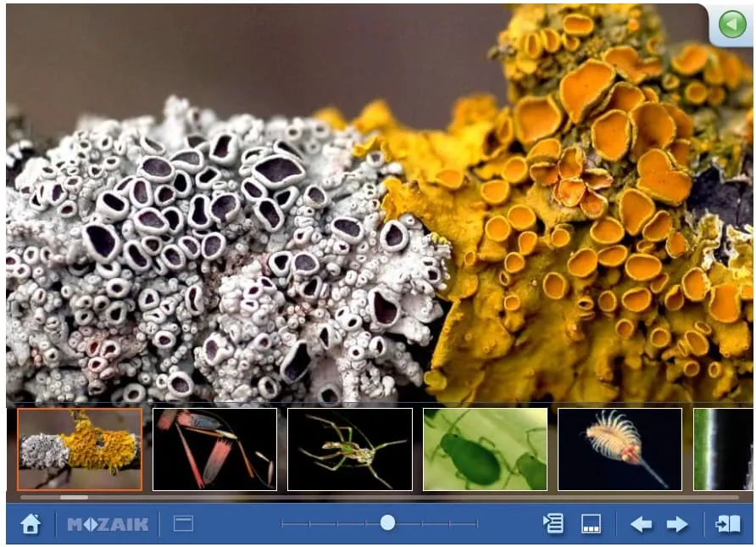Click the exit-to-book icon
The width and height of the screenshot is (756, 547).
(x=727, y=524)
